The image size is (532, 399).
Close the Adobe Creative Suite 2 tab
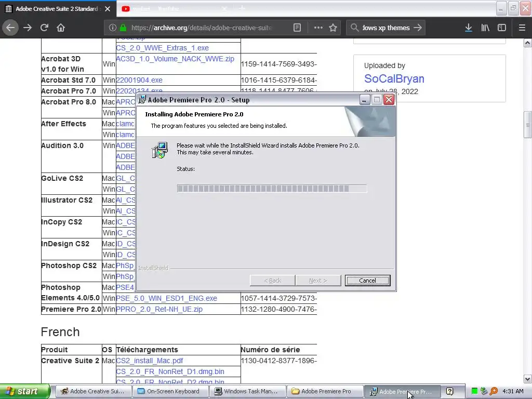(108, 9)
